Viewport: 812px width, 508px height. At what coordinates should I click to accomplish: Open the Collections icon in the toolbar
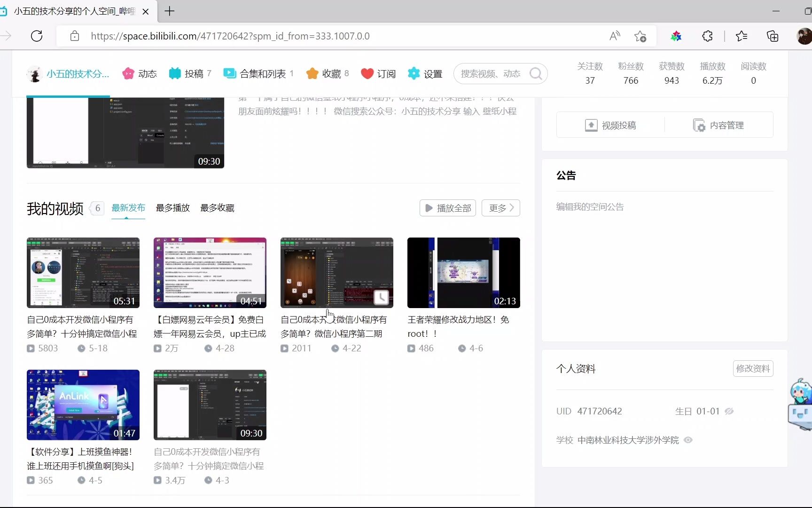[773, 36]
